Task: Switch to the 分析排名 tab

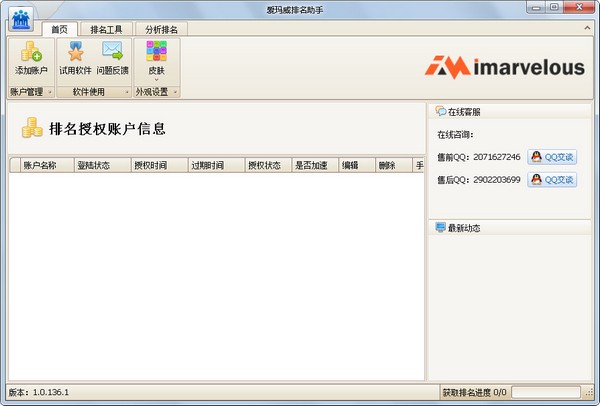Action: click(161, 29)
